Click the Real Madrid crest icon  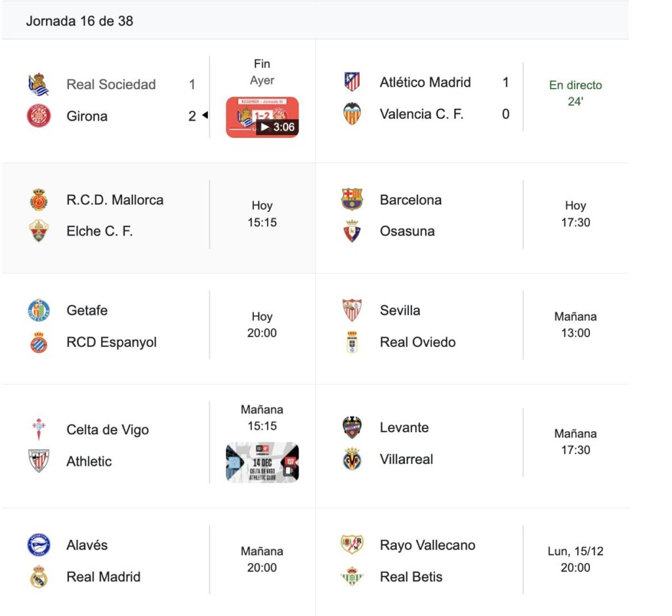pos(39,577)
